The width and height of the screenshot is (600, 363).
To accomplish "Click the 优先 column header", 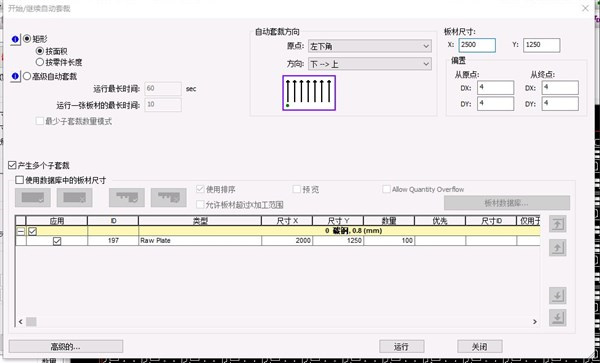I will tap(440, 221).
